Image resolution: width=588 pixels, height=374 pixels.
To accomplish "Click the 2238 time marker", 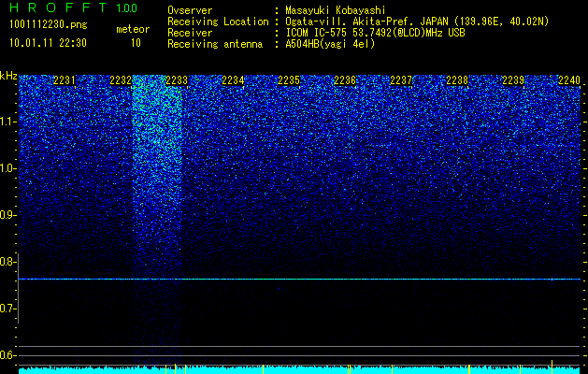I will (457, 80).
